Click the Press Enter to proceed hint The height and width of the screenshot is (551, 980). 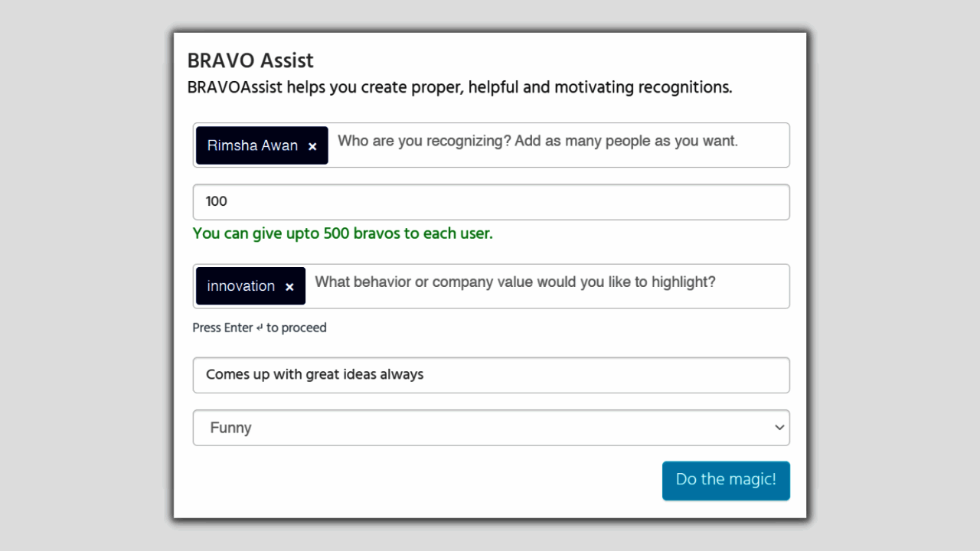coord(260,328)
